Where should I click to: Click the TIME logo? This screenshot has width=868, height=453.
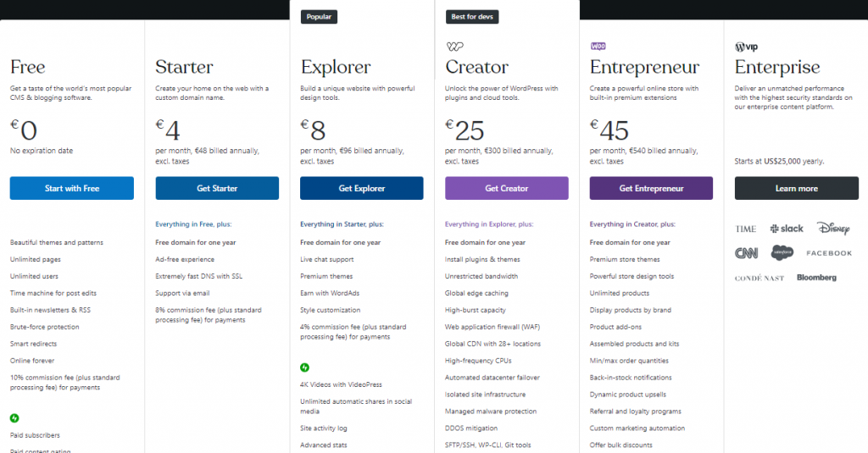click(746, 229)
